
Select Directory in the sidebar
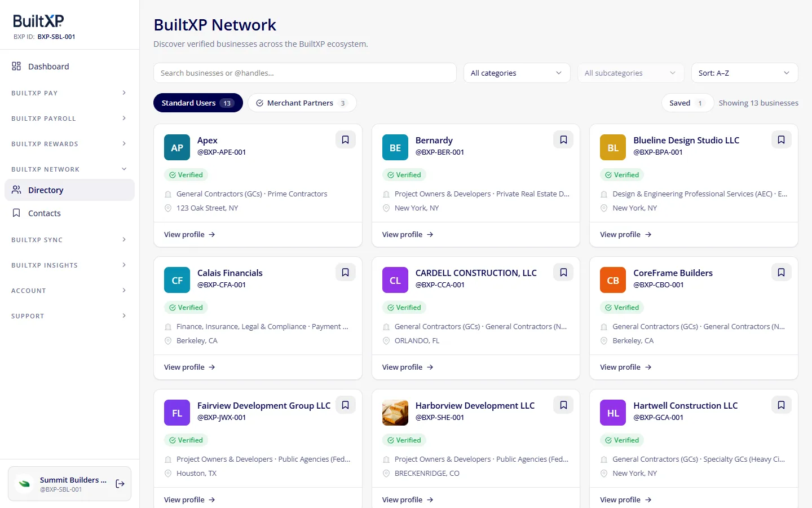pyautogui.click(x=69, y=190)
